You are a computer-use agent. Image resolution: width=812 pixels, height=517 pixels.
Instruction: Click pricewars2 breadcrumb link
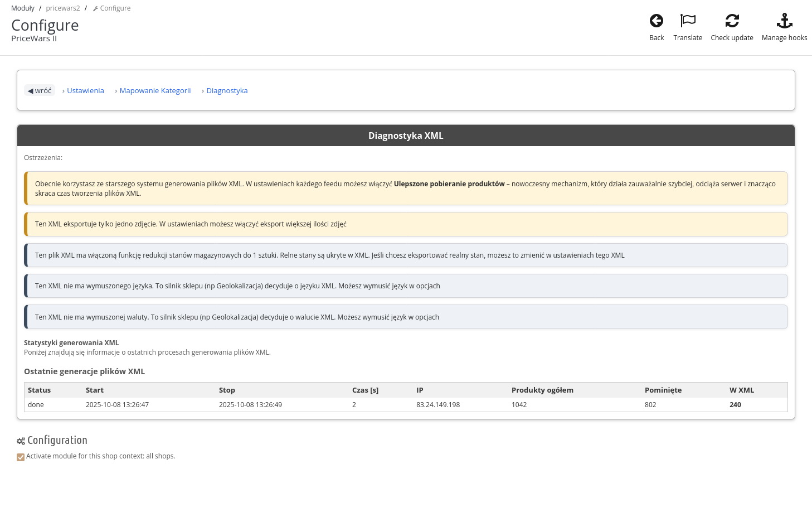click(63, 8)
